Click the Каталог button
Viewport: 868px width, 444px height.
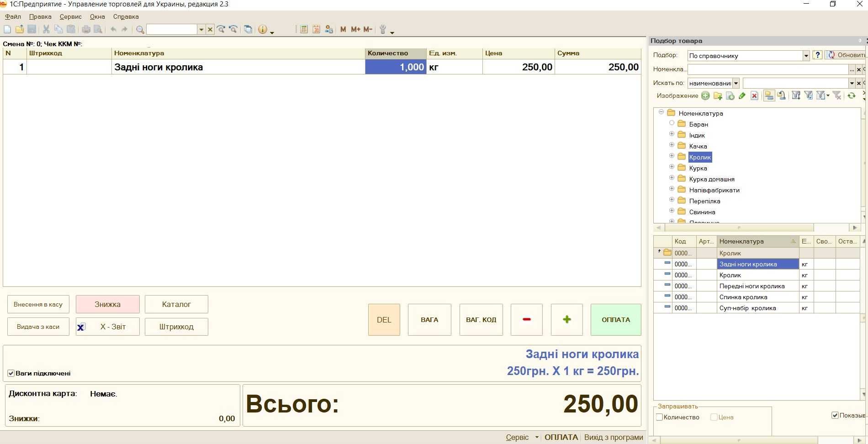tap(176, 304)
